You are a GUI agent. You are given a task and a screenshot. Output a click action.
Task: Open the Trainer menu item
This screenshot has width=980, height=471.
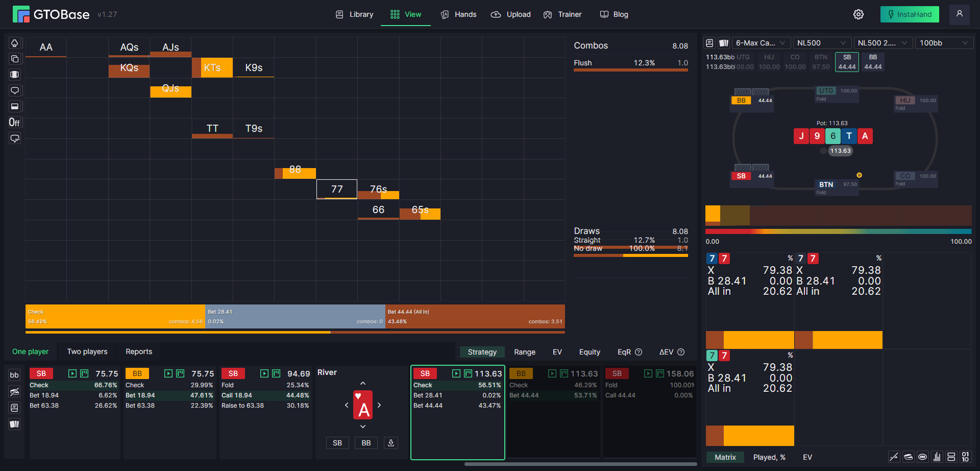(x=562, y=14)
